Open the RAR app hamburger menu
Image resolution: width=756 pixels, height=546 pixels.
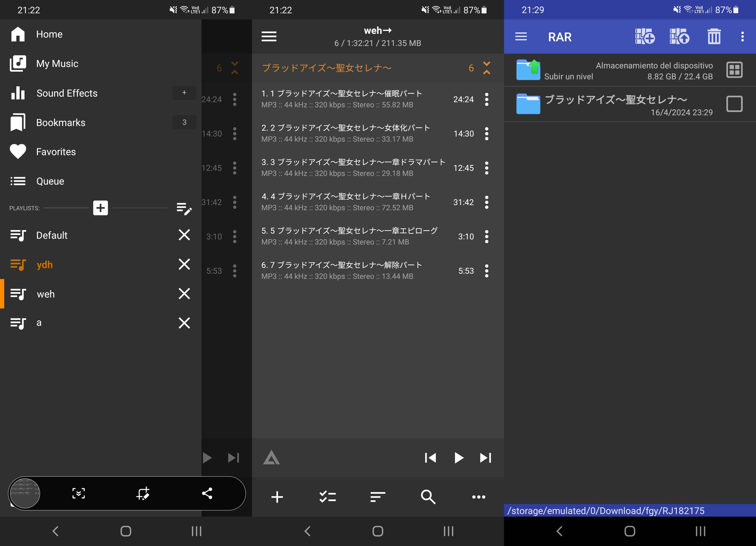(521, 36)
